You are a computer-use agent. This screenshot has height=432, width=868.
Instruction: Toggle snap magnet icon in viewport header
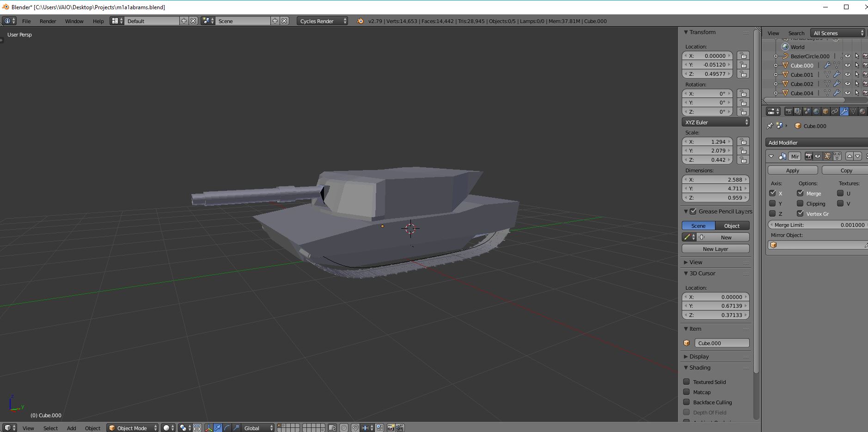point(355,428)
